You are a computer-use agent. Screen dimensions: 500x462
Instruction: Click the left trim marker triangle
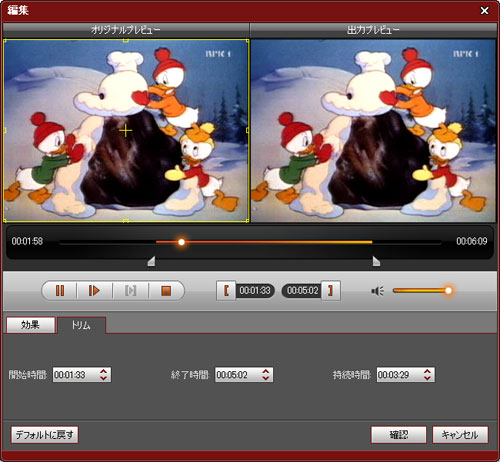[x=151, y=261]
